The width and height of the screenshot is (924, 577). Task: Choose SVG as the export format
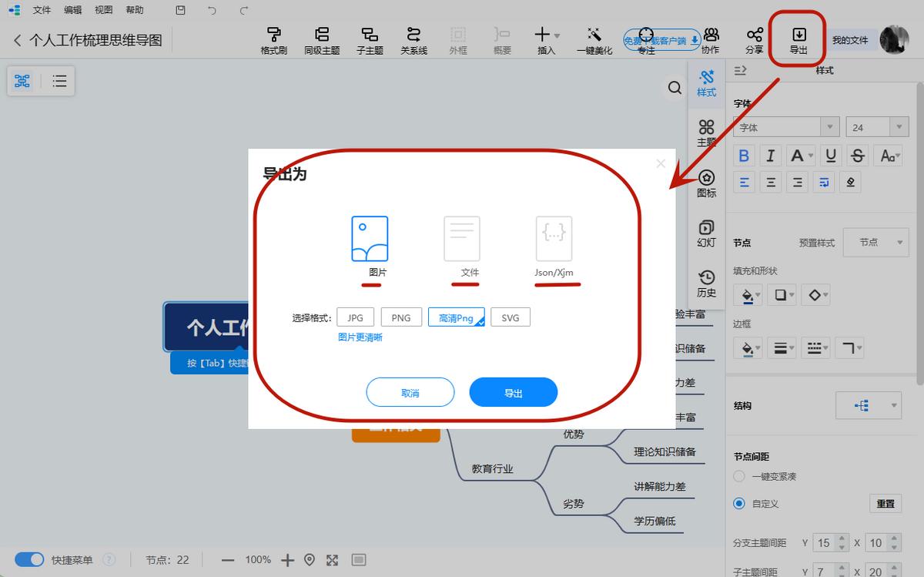point(510,317)
